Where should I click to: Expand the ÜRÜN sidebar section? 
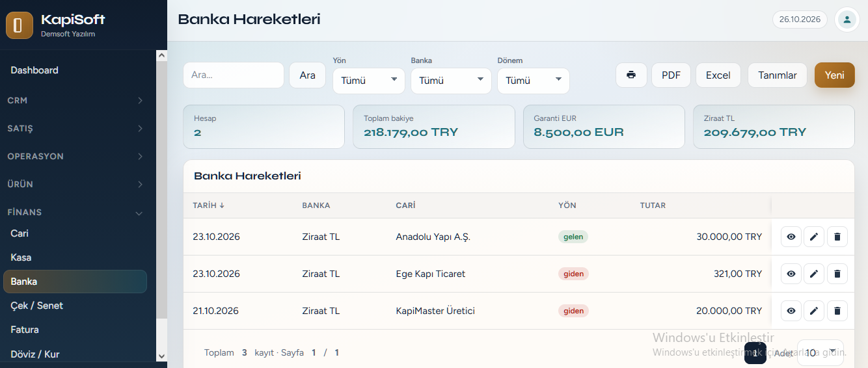[75, 185]
